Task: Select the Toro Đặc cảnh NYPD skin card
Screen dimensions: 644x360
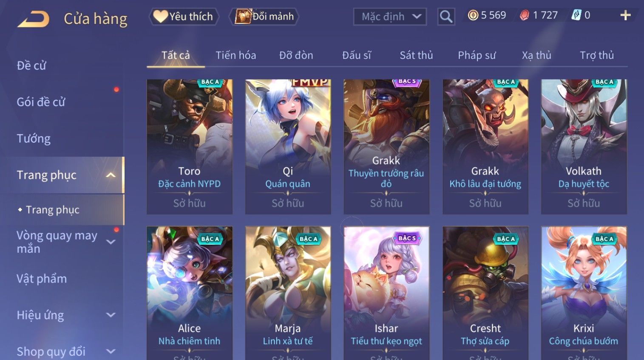Action: point(190,147)
